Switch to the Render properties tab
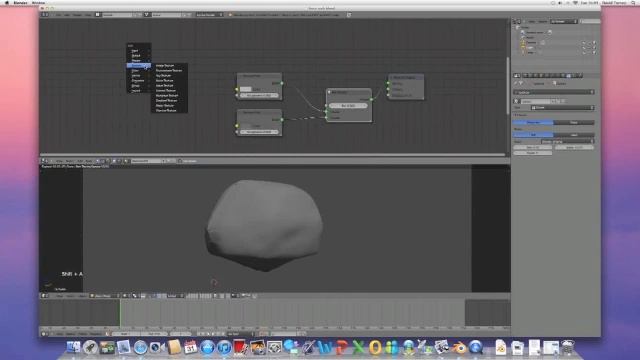The image size is (640, 360). tap(526, 75)
